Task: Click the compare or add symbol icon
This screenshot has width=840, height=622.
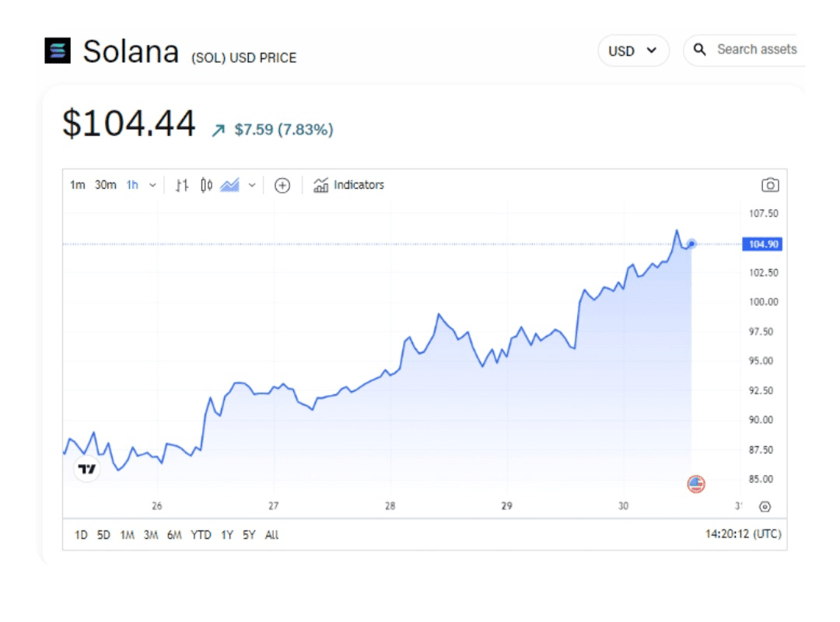Action: pyautogui.click(x=282, y=185)
